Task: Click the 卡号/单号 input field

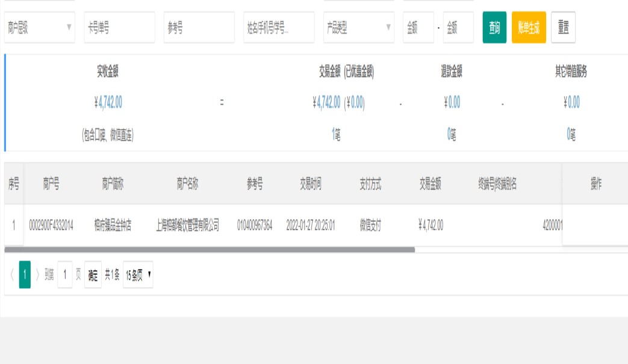Action: coord(119,28)
